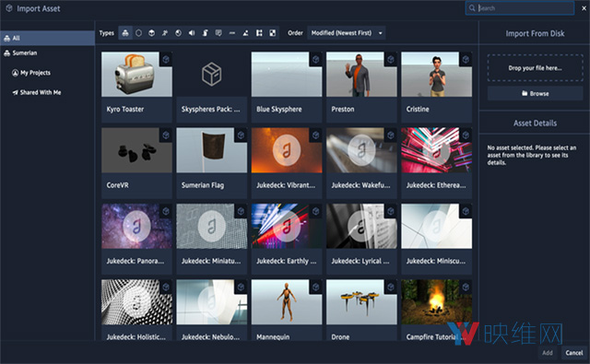Click the Browse button
590x364 pixels.
click(535, 93)
